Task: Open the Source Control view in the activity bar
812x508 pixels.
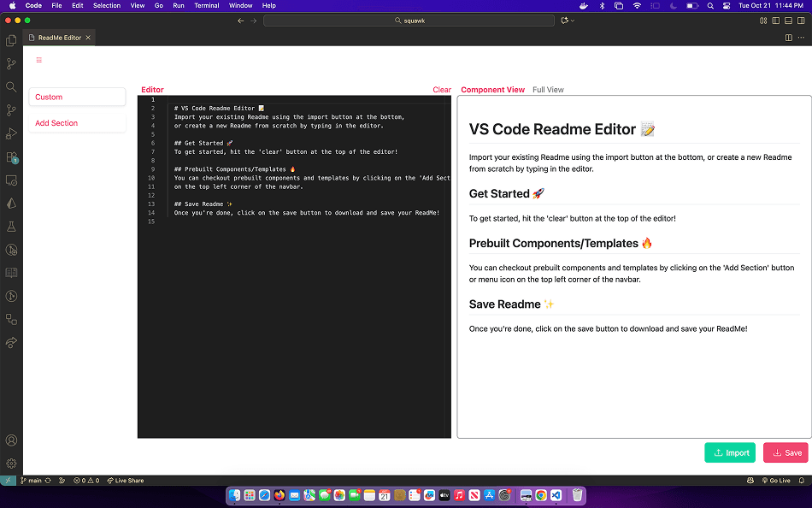Action: [x=11, y=63]
